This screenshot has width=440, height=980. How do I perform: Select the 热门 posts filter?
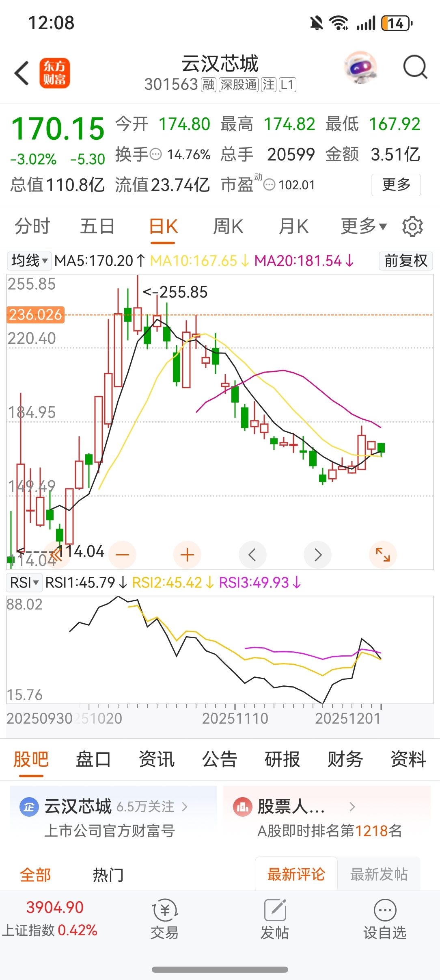108,874
